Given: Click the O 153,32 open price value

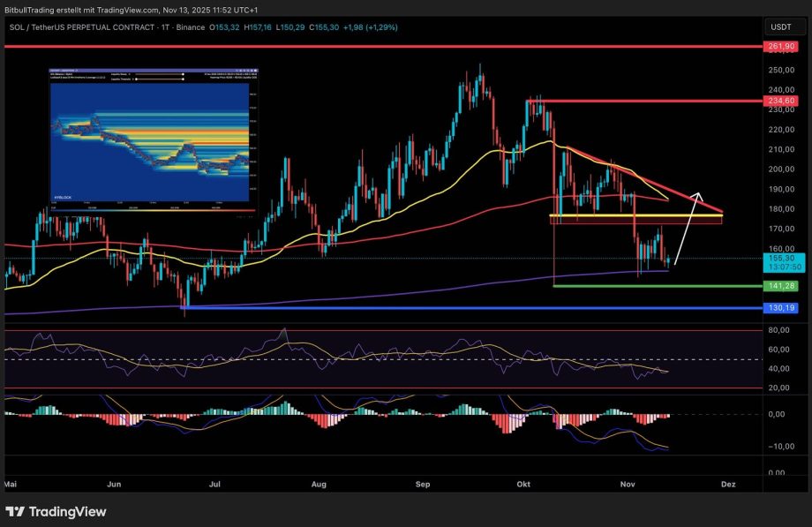Looking at the screenshot, I should (223, 27).
